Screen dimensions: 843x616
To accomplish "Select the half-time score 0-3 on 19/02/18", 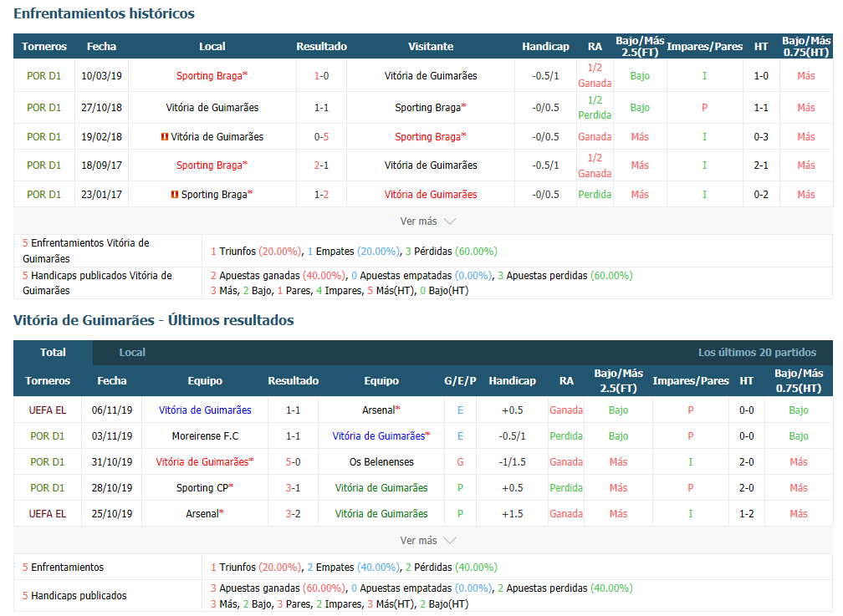I will [761, 137].
